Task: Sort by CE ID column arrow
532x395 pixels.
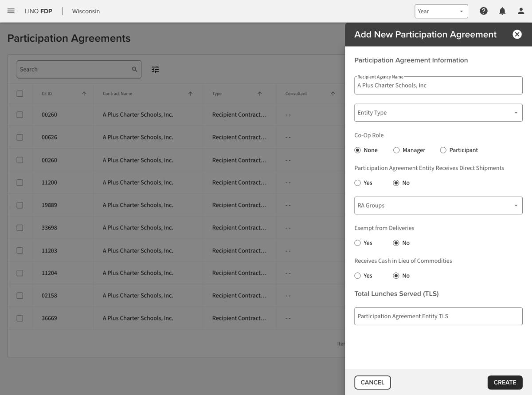Action: tap(84, 94)
